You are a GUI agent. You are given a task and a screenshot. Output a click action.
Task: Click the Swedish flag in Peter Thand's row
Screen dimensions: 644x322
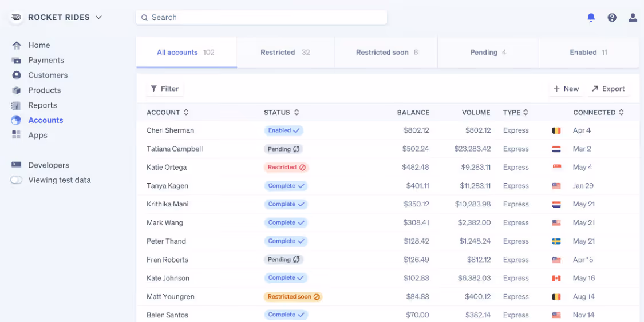point(556,241)
